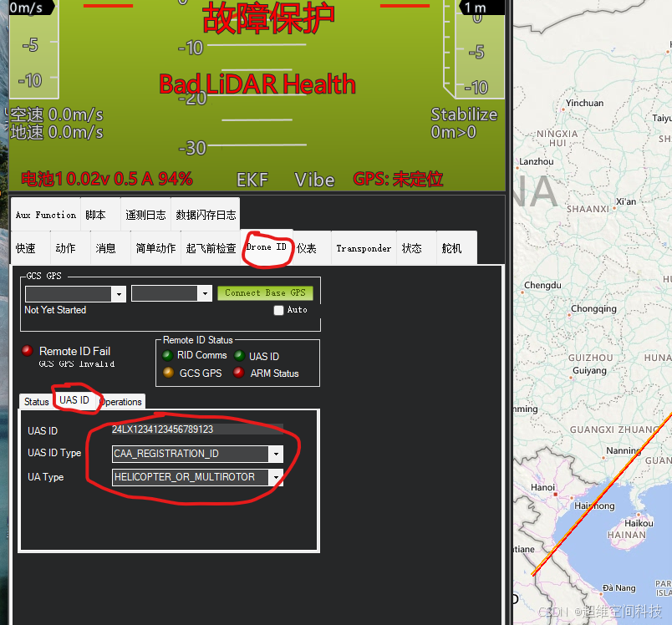This screenshot has width=672, height=625.
Task: Click the GPS: 未定位 status text
Action: (x=398, y=179)
